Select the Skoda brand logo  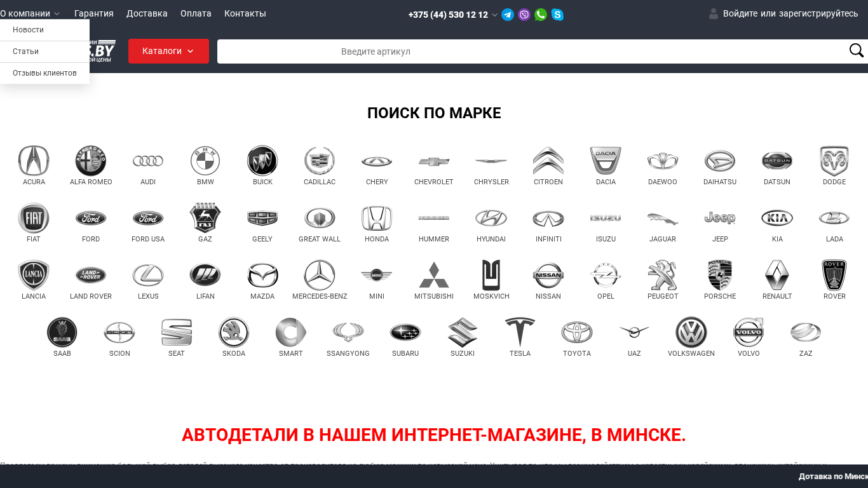point(234,332)
